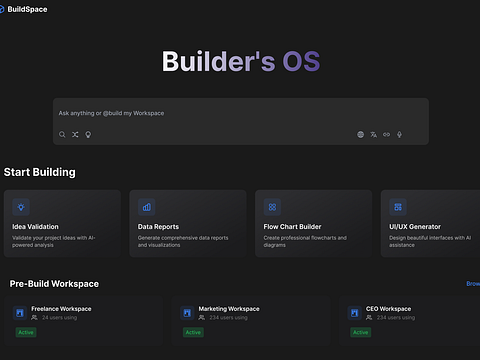Click the Builder's OS headline
480x360 pixels.
pos(241,61)
